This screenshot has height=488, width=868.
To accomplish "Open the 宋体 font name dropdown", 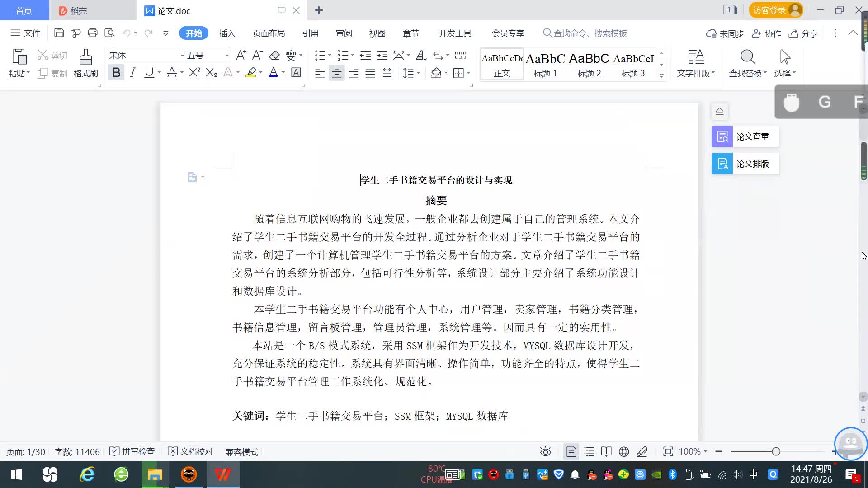I will tap(182, 56).
